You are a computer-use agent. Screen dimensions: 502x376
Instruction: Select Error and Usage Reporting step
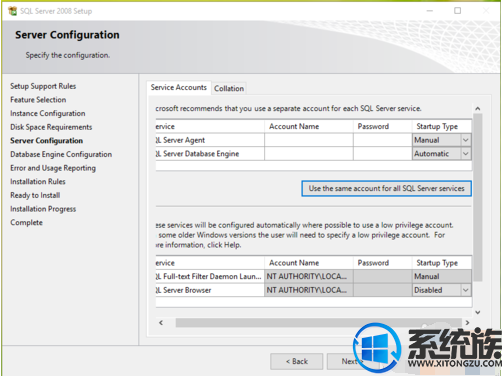coord(53,168)
